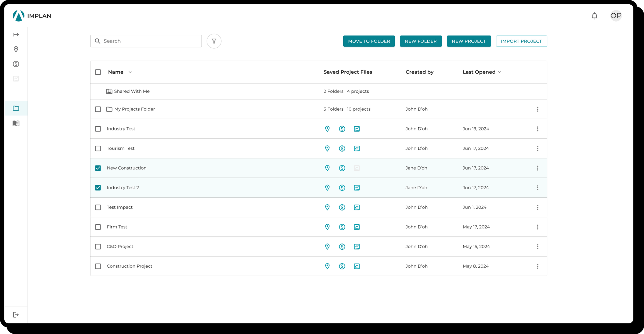Viewport: 644px width, 334px height.
Task: Open Test Impact dollar impacts icon
Action: coord(342,207)
